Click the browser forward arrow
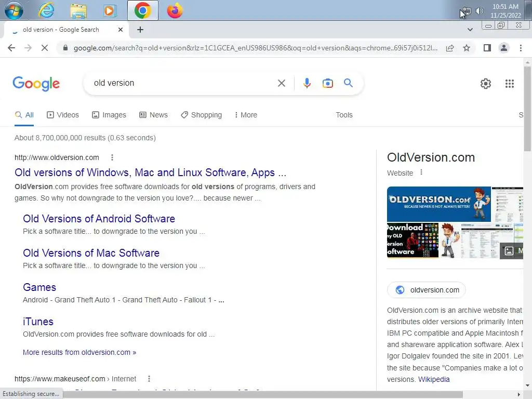The width and height of the screenshot is (532, 399). (x=28, y=48)
